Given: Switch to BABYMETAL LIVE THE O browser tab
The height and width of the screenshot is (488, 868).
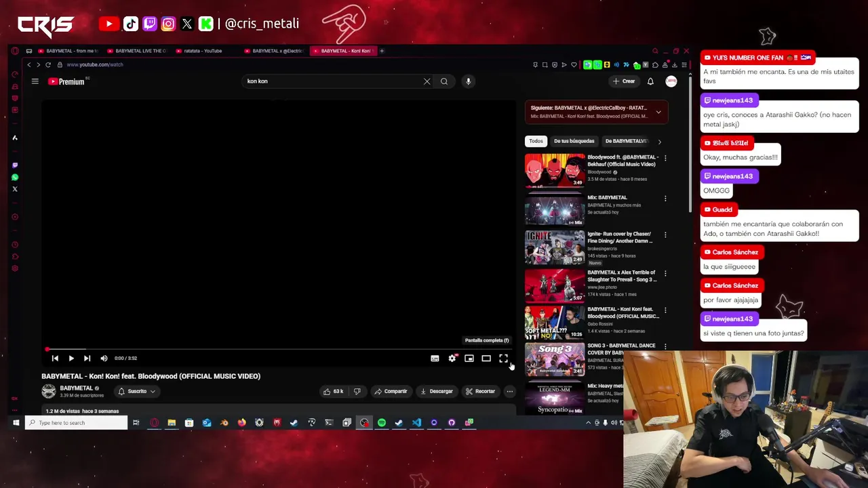Looking at the screenshot, I should 136,51.
